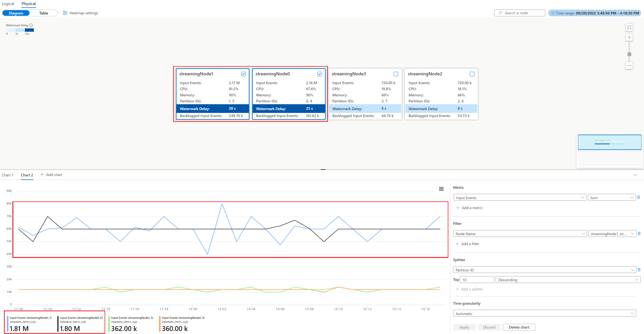Open the Descending sort order dropdown

click(x=567, y=280)
